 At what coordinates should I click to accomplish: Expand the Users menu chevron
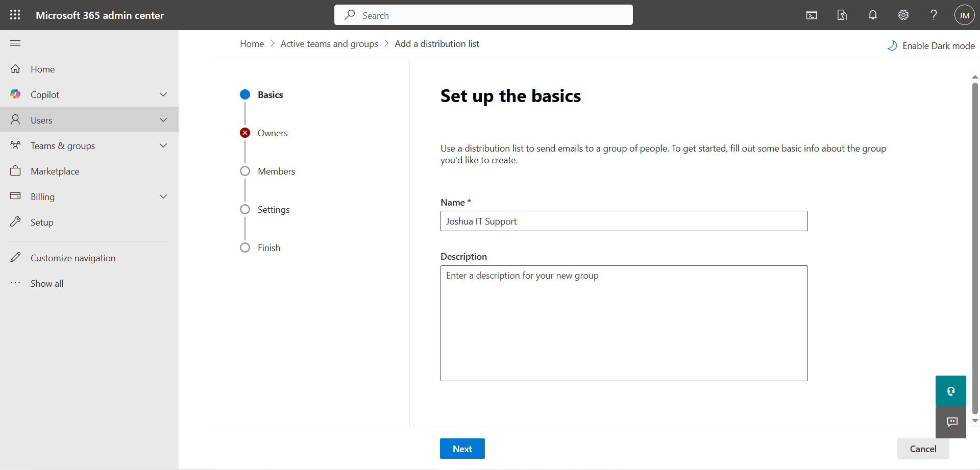click(x=163, y=120)
